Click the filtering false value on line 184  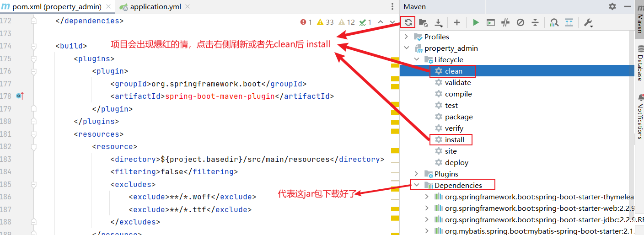[172, 171]
